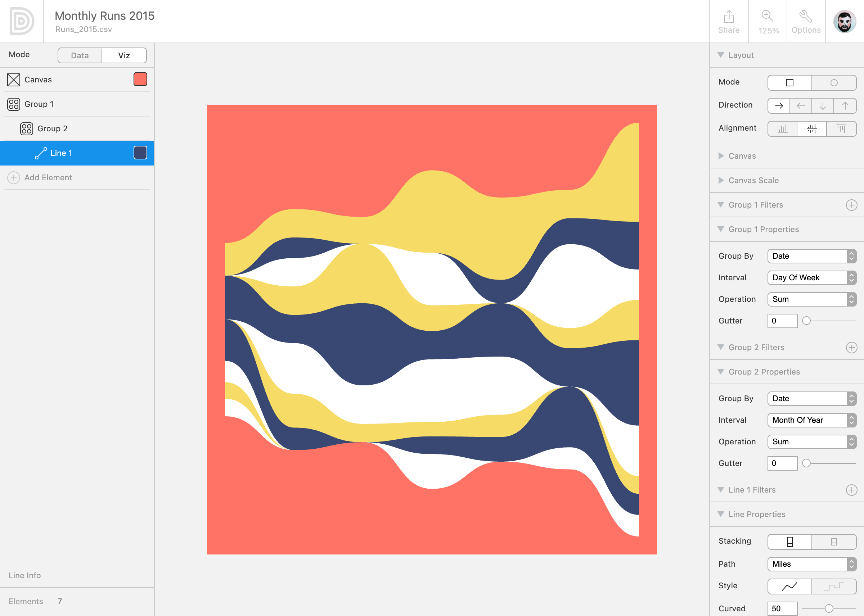Switch to Viz mode tab

click(124, 55)
